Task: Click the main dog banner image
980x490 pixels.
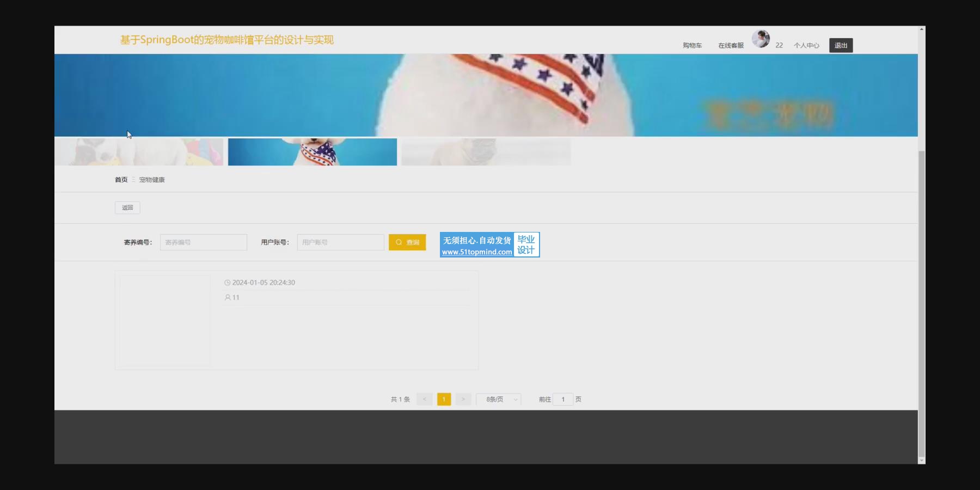Action: pos(486,95)
